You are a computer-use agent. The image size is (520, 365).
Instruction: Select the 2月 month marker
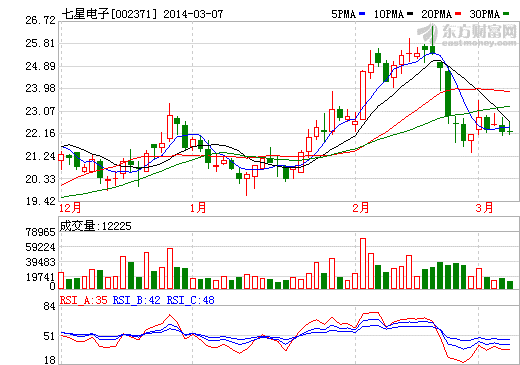click(x=361, y=208)
